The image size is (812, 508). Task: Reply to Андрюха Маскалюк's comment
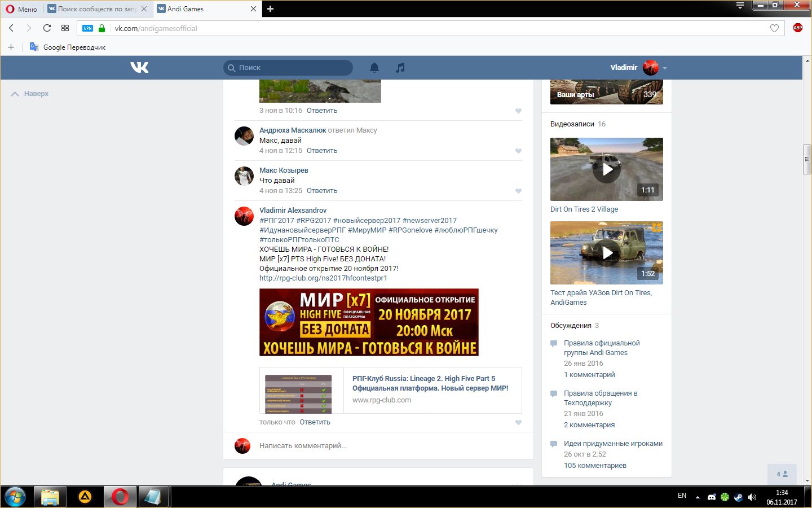coord(322,151)
